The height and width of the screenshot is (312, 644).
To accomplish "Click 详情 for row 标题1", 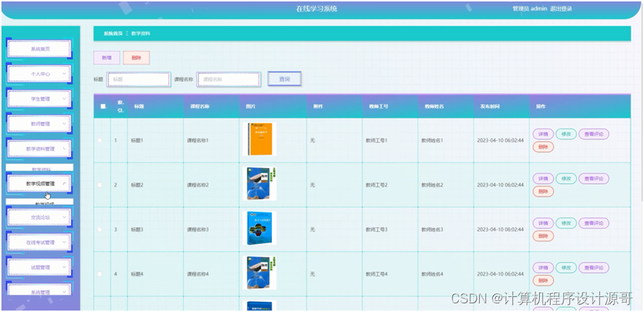I will (x=543, y=134).
